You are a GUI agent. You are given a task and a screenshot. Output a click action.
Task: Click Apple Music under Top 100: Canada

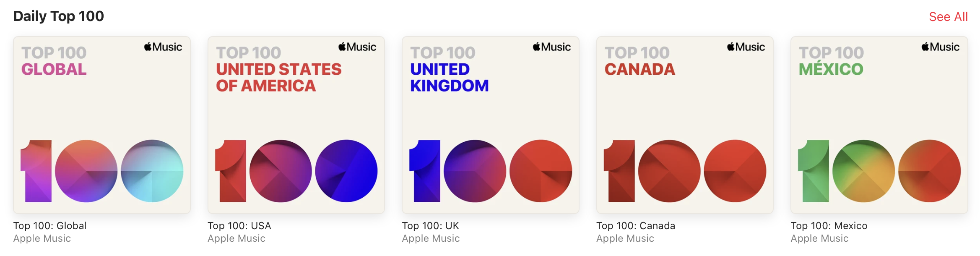(625, 238)
